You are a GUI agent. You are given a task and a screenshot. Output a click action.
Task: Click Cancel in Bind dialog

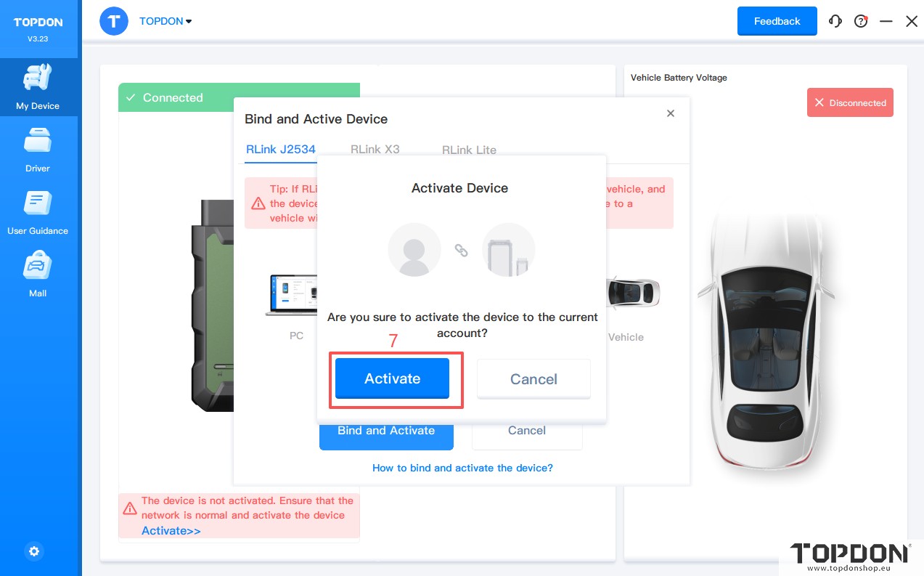coord(527,436)
